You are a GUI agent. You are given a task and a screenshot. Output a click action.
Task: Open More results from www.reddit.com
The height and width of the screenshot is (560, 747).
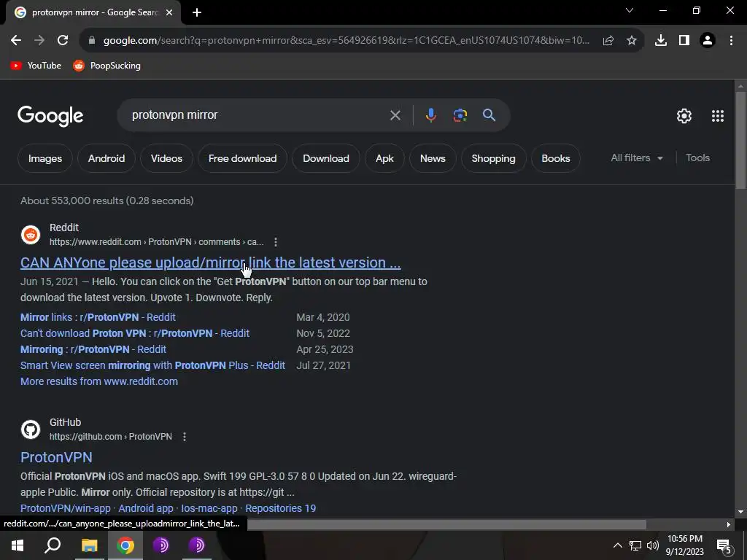point(99,381)
